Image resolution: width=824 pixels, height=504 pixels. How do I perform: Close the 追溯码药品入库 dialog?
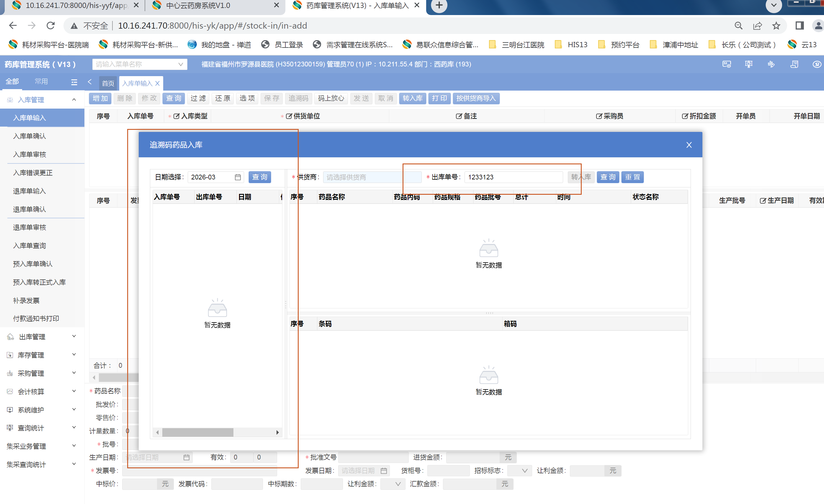[689, 145]
